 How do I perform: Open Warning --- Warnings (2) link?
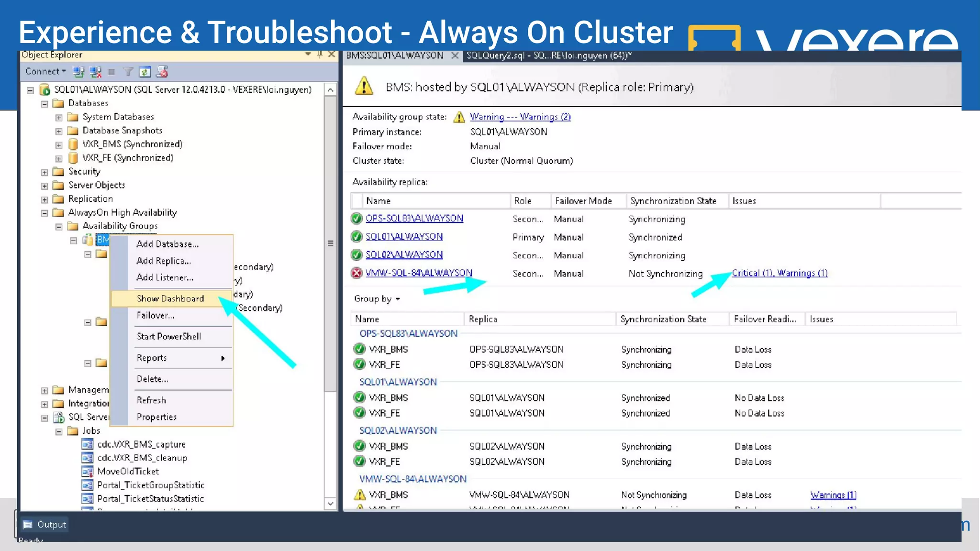520,117
